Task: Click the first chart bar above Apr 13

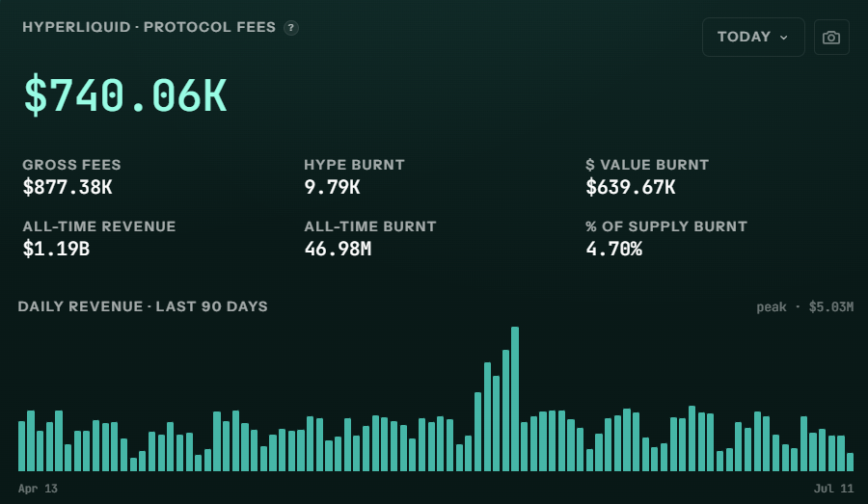Action: [21, 446]
